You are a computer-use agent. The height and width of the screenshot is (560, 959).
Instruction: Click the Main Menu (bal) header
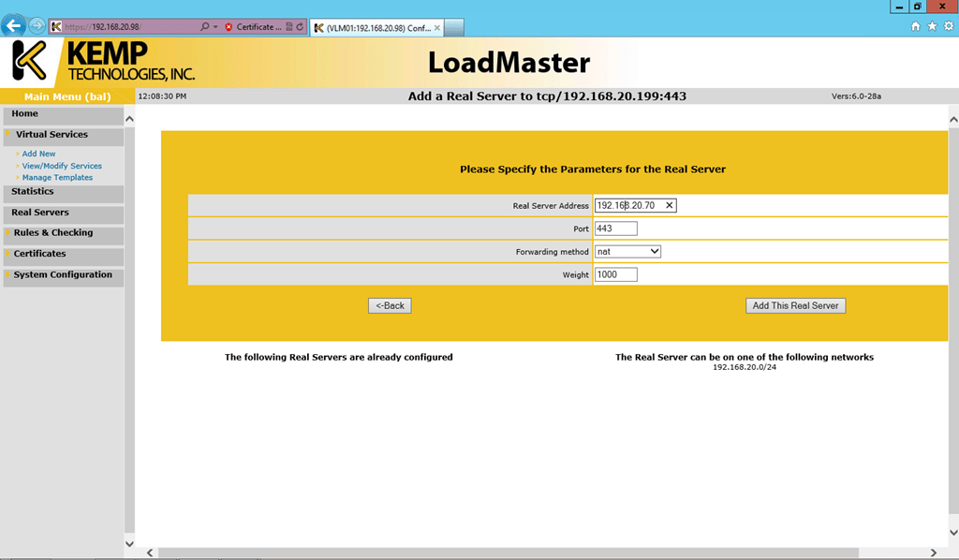click(67, 96)
